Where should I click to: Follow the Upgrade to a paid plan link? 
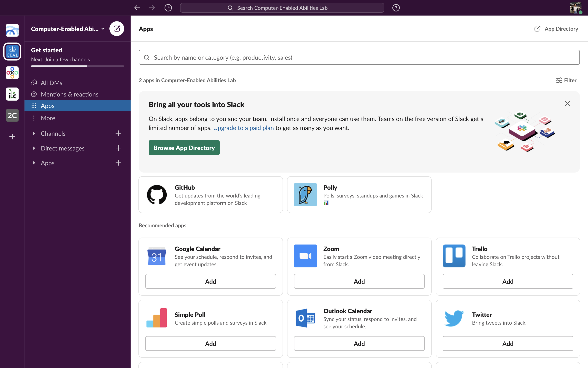(x=243, y=128)
